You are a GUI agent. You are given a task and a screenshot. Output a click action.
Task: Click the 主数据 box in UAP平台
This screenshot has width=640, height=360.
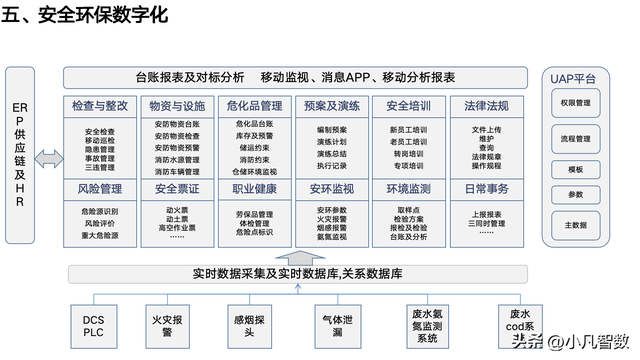pyautogui.click(x=576, y=225)
